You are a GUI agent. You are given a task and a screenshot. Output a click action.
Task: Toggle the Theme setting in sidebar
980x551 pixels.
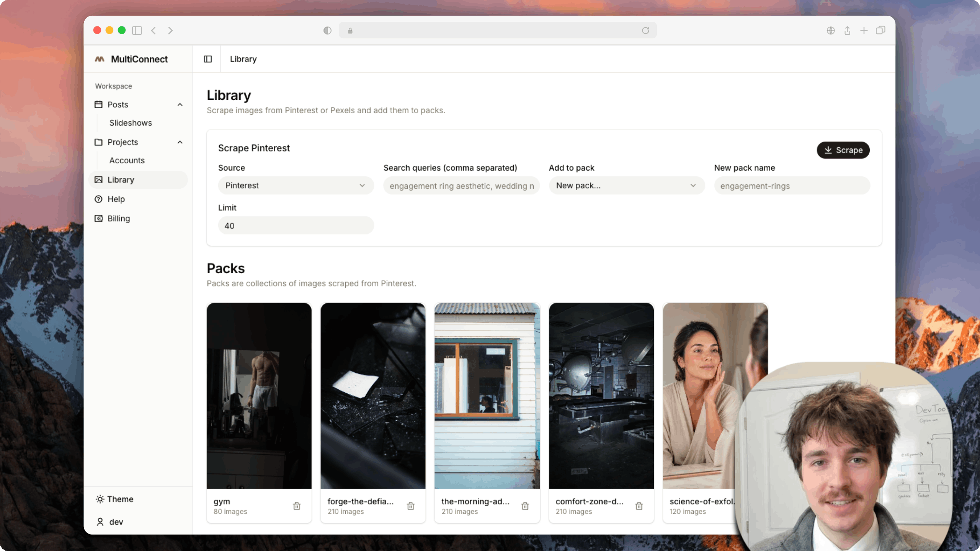point(114,499)
